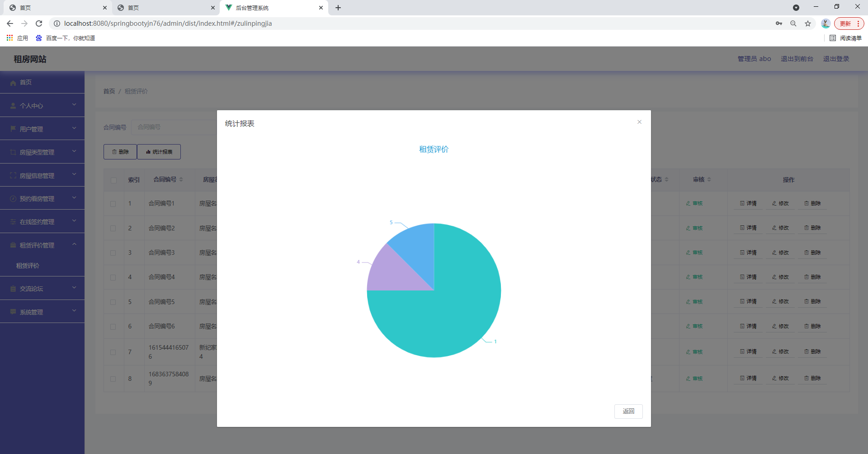
Task: Click the edit icon on a 审核 link
Action: click(x=689, y=203)
